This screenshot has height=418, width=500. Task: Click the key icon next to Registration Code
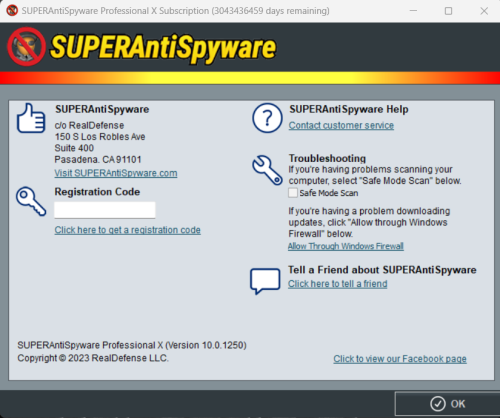click(x=31, y=201)
